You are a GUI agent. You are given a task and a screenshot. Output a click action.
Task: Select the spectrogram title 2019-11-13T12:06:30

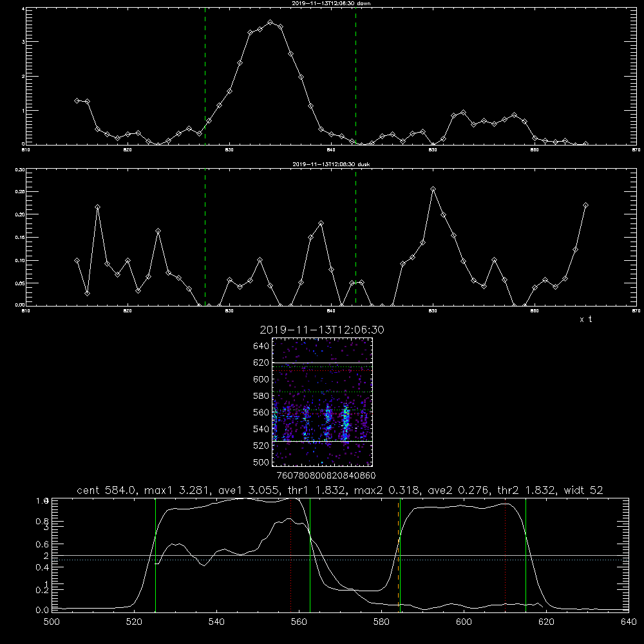coord(322,330)
